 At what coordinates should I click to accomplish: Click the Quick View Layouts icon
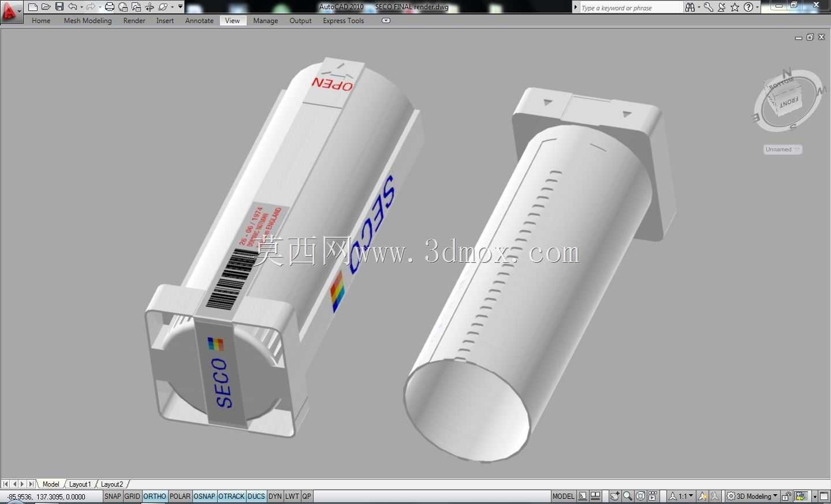click(583, 496)
